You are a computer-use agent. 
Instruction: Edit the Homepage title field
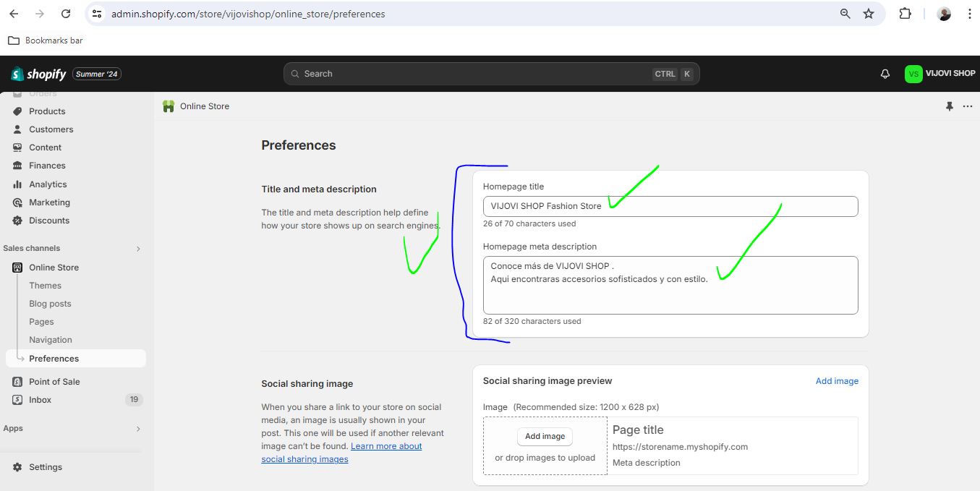670,206
